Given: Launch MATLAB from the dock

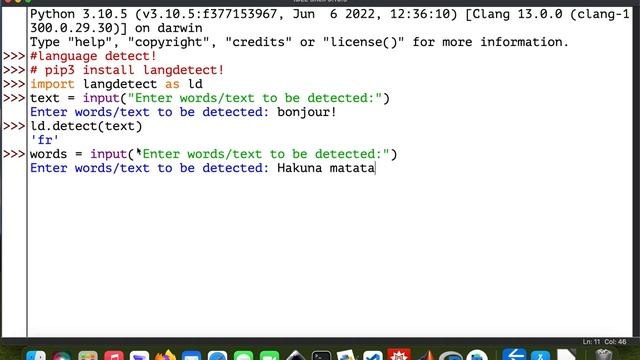Looking at the screenshot, I should click(426, 356).
